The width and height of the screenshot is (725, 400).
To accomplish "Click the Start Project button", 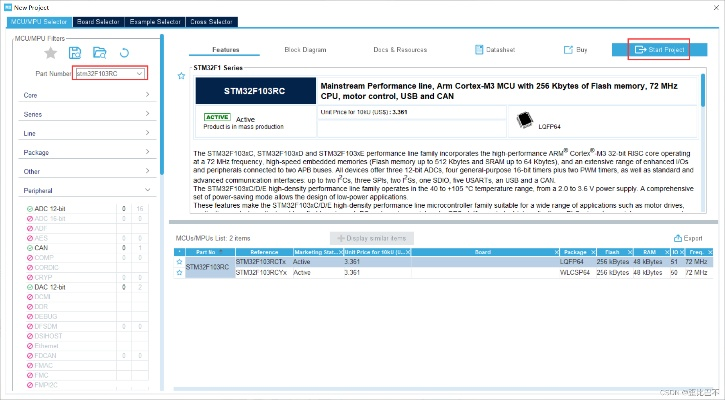I will click(658, 49).
